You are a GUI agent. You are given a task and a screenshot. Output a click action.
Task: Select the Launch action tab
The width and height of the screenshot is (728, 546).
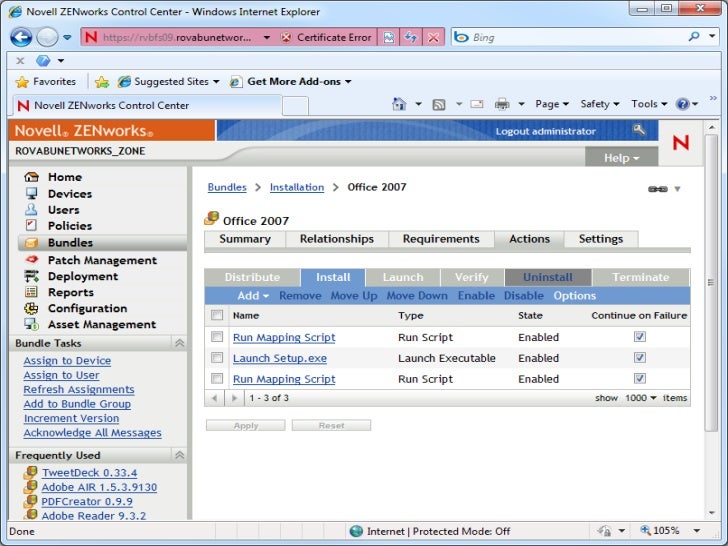point(403,277)
